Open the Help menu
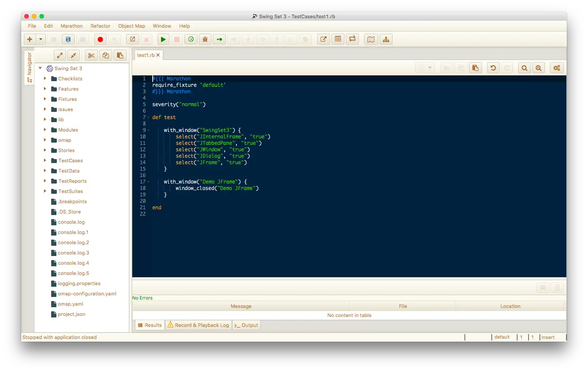 185,26
